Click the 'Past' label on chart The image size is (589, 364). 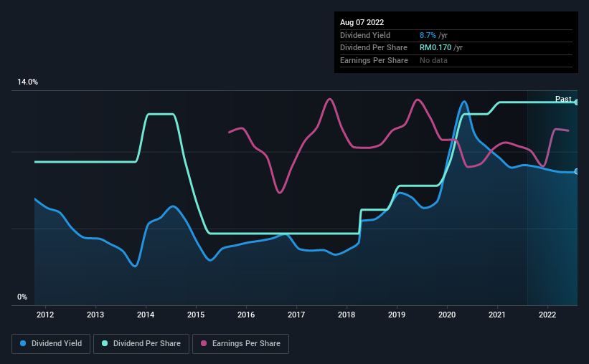point(563,99)
